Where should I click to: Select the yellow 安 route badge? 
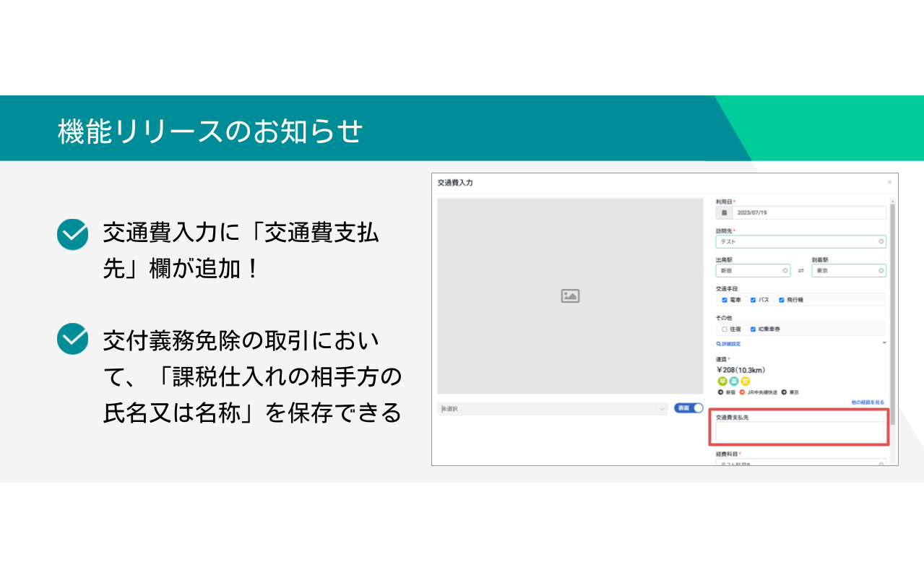(745, 381)
